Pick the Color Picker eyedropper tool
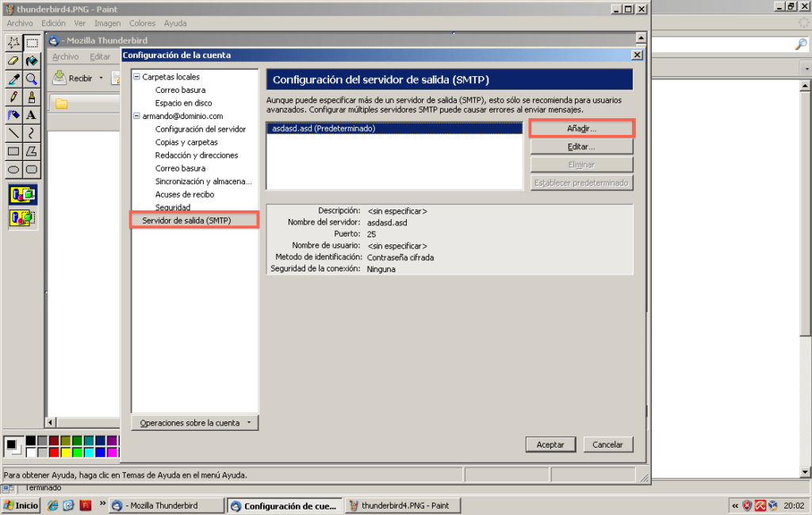812x515 pixels. click(13, 79)
